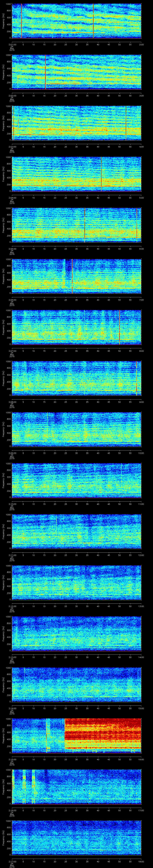
Task: Open the spectrogram panel starting at 2:11:00
Action: click(77, 531)
